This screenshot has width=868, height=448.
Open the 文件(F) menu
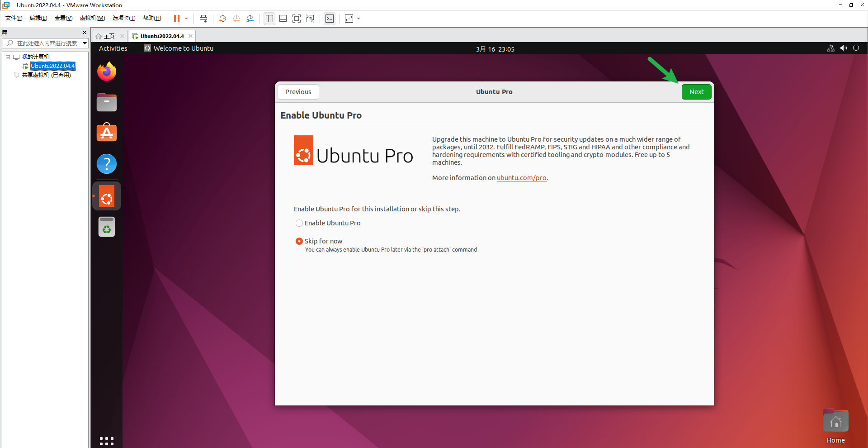(x=14, y=18)
